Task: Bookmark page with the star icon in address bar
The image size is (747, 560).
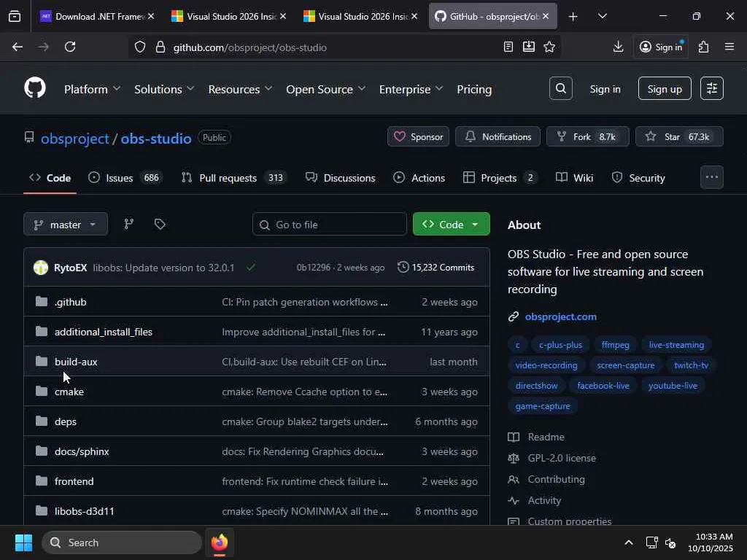Action: tap(549, 47)
